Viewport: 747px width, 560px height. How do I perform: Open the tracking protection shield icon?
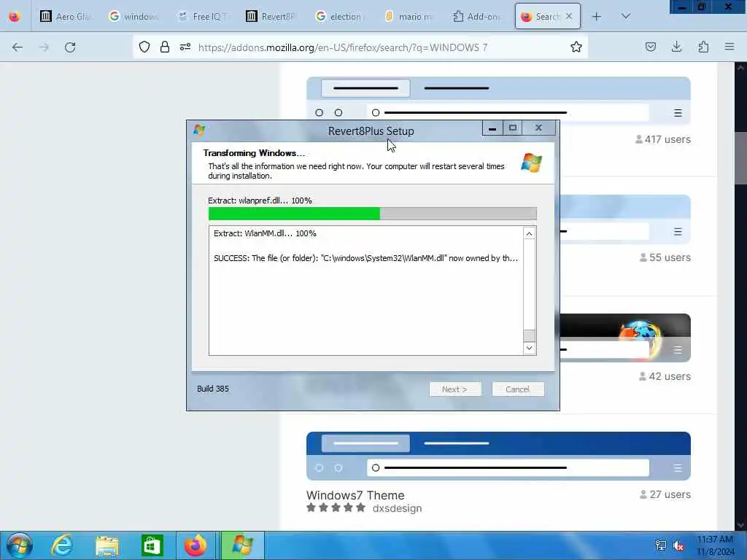click(144, 47)
